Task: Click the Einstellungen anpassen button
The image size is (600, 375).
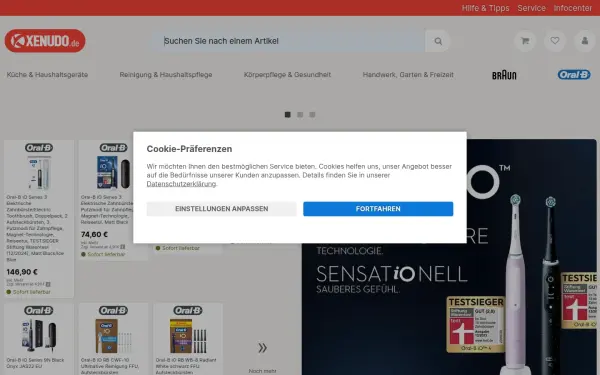Action: coord(222,209)
